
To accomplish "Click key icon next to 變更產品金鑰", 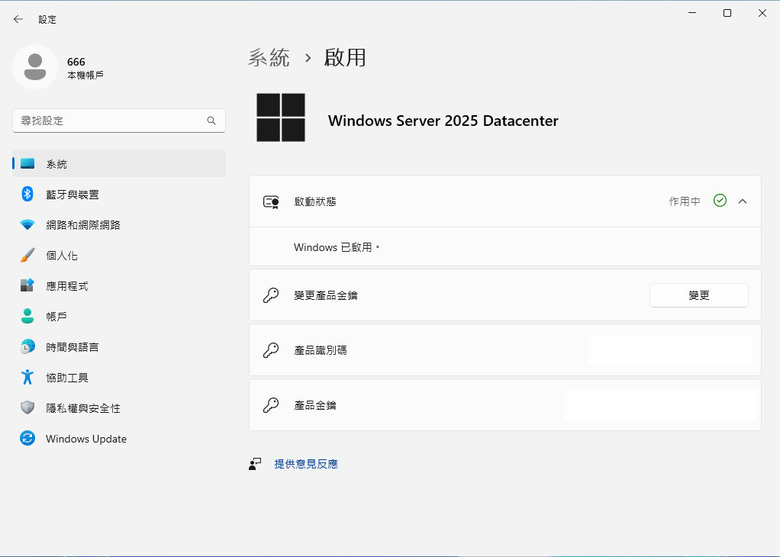I will [x=271, y=295].
